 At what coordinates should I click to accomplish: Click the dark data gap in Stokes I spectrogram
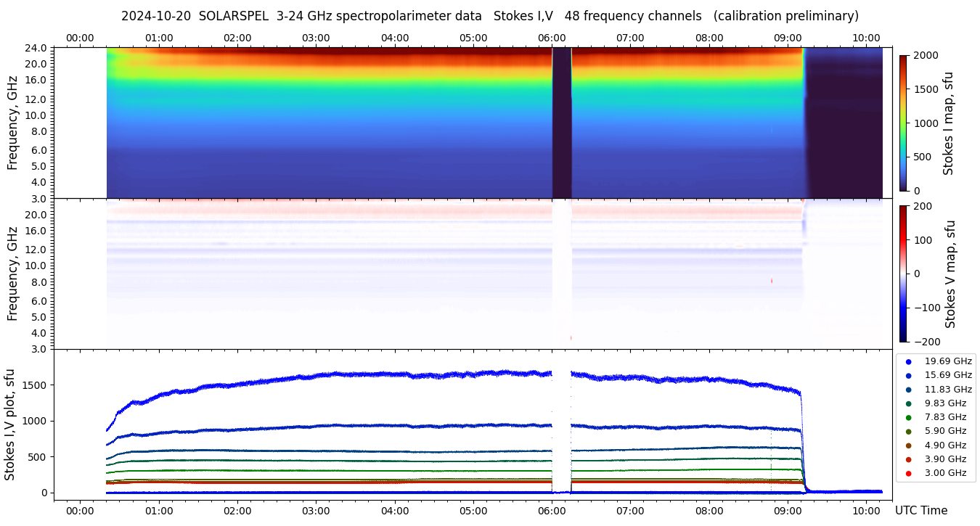(x=562, y=123)
